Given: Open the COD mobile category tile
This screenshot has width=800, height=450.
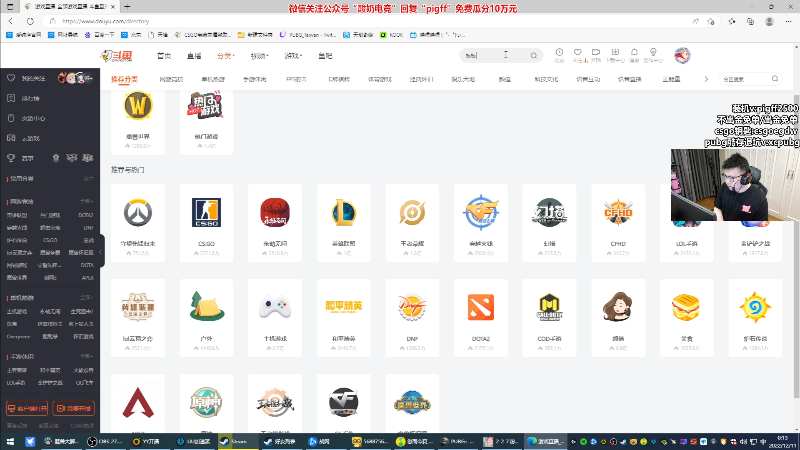Looking at the screenshot, I should 549,317.
